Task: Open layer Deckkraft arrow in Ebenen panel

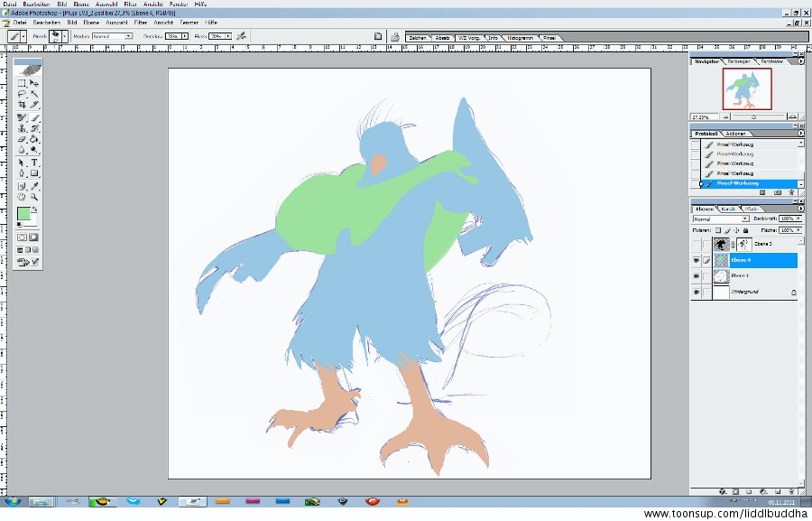Action: [798, 219]
